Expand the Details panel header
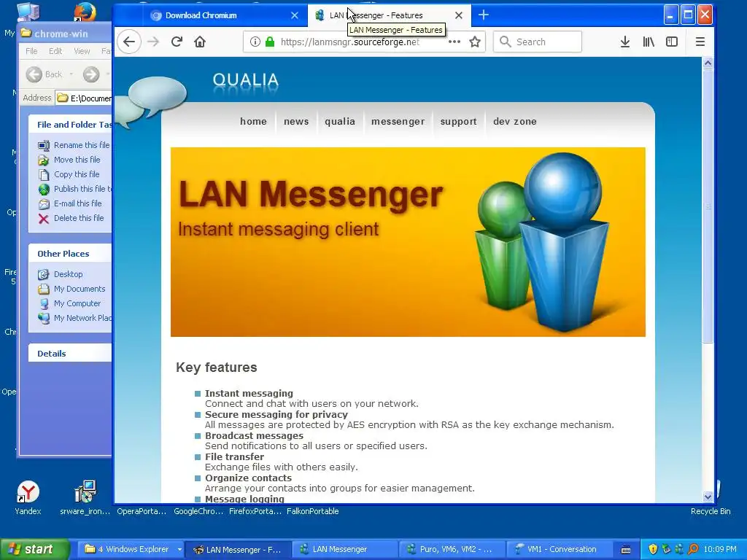747x560 pixels. pos(70,354)
